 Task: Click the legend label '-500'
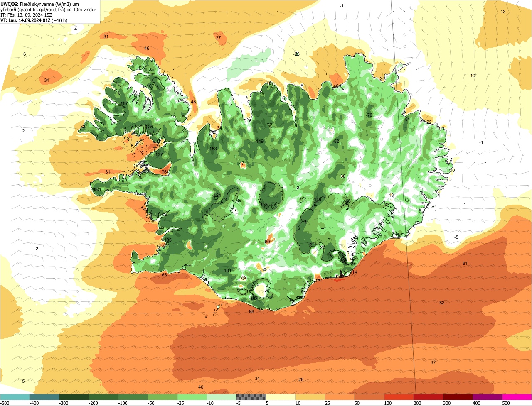(x=5, y=403)
